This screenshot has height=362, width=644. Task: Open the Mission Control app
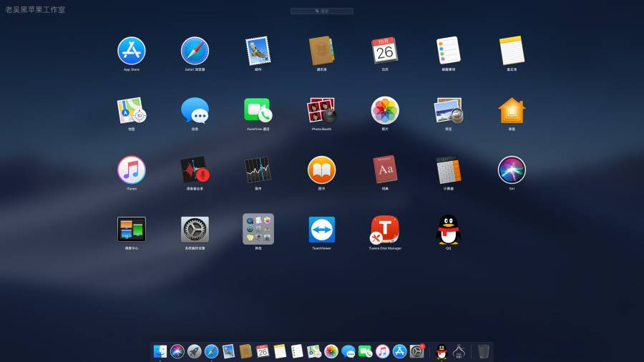click(x=132, y=229)
